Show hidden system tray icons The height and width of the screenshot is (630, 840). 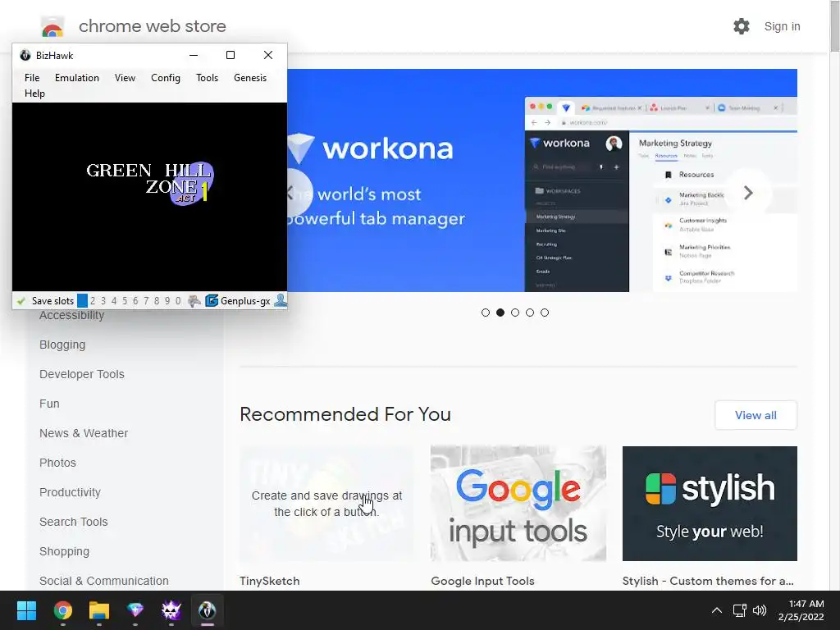[717, 610]
